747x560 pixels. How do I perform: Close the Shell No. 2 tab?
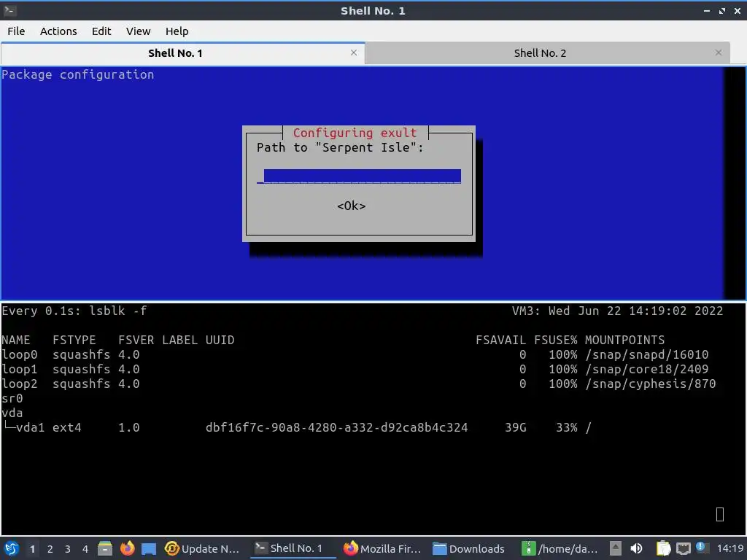[x=719, y=52]
